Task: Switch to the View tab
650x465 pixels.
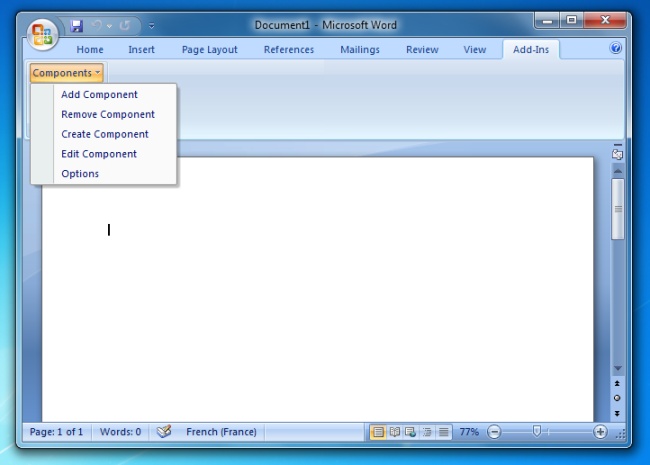Action: pyautogui.click(x=475, y=50)
